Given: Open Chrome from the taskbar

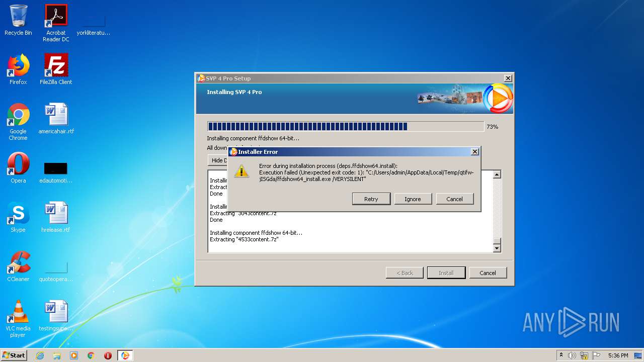Looking at the screenshot, I should click(91, 355).
